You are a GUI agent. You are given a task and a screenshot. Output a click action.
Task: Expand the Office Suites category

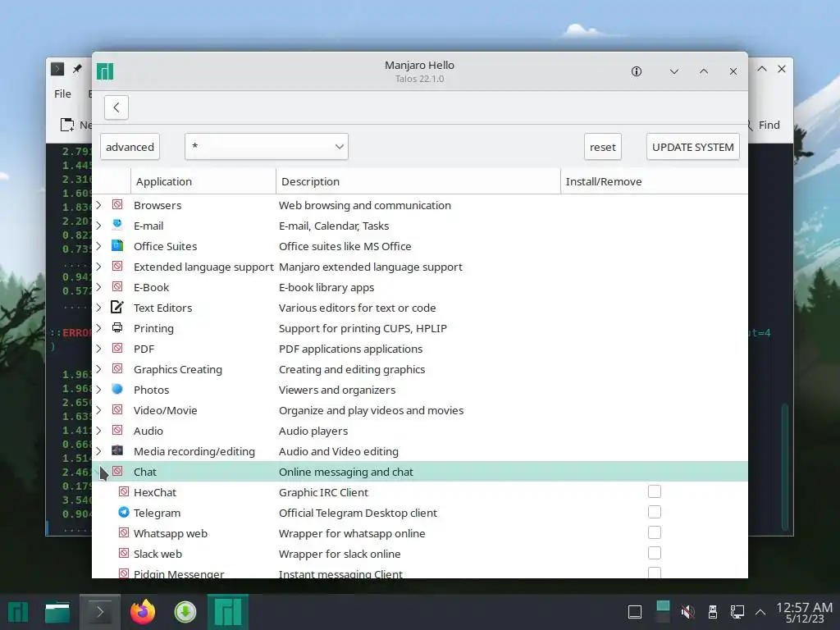click(98, 246)
